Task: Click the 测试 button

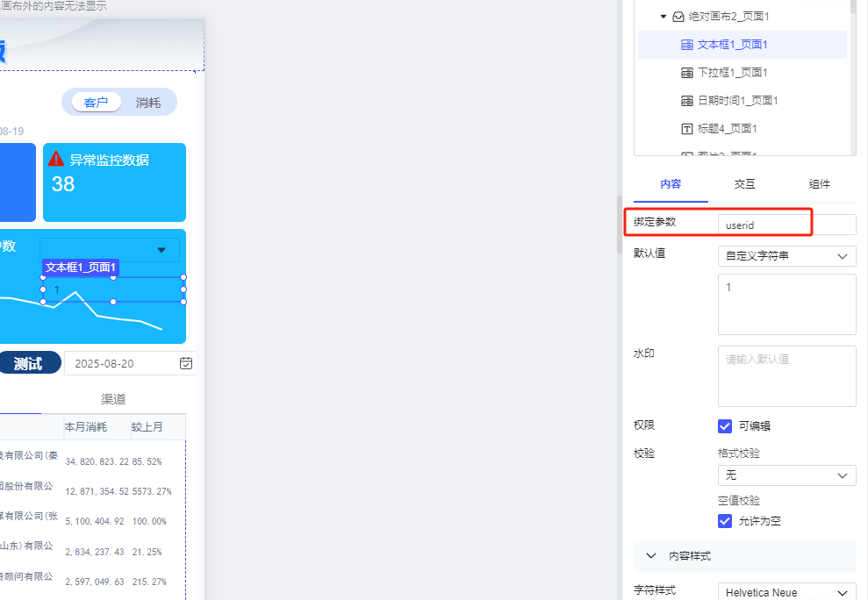Action: point(29,363)
